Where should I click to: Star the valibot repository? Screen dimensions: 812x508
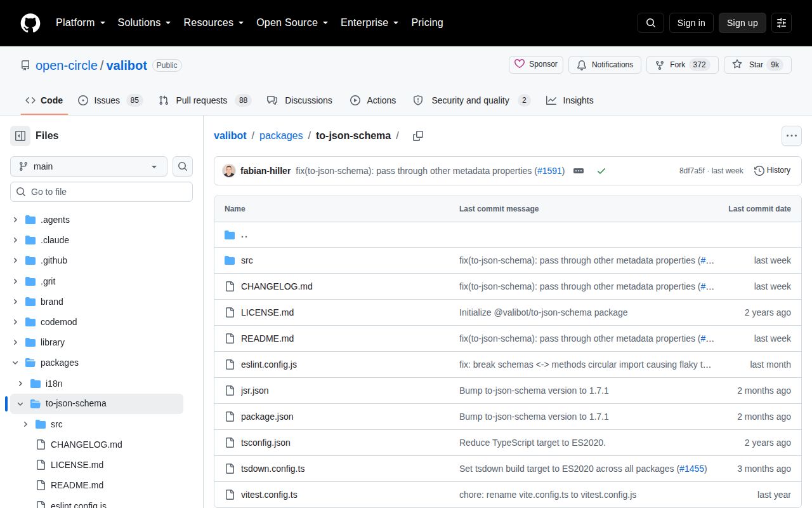pos(757,65)
